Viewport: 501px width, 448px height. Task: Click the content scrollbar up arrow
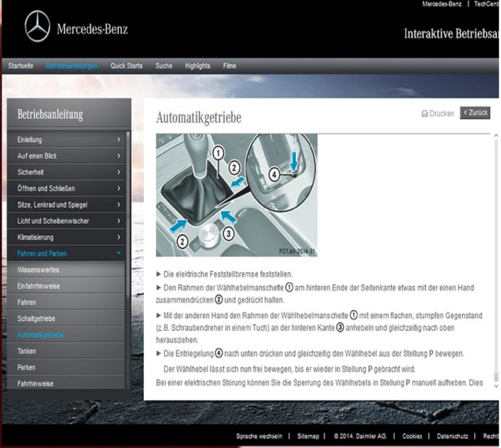496,136
